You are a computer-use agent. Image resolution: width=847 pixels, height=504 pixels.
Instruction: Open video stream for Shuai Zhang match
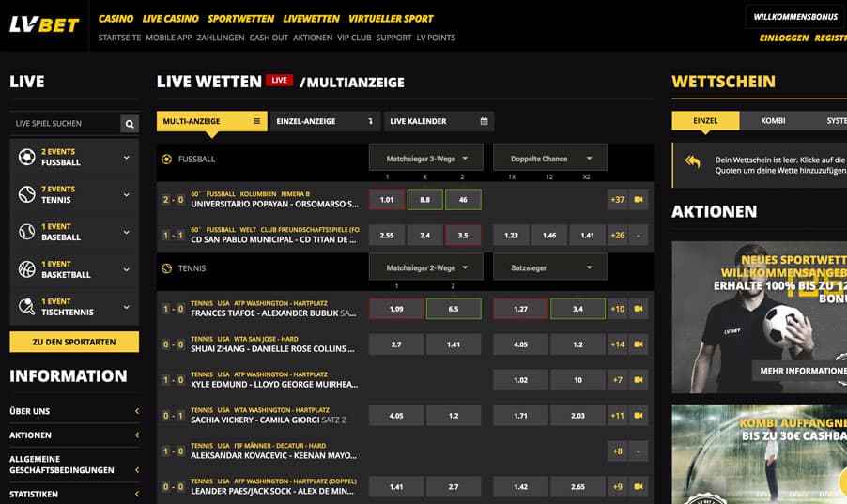pos(639,344)
